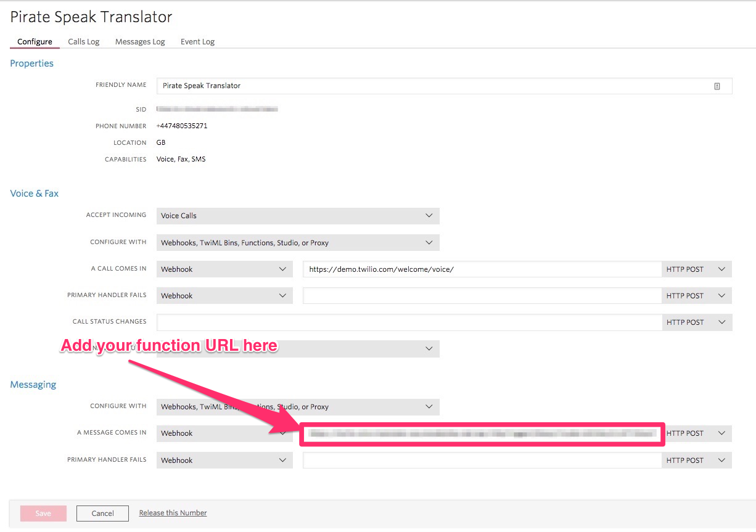Go to the Event Log tab

click(197, 42)
